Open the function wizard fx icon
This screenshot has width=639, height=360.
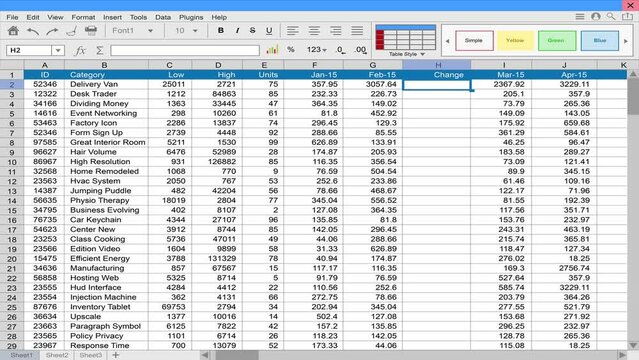pos(80,51)
